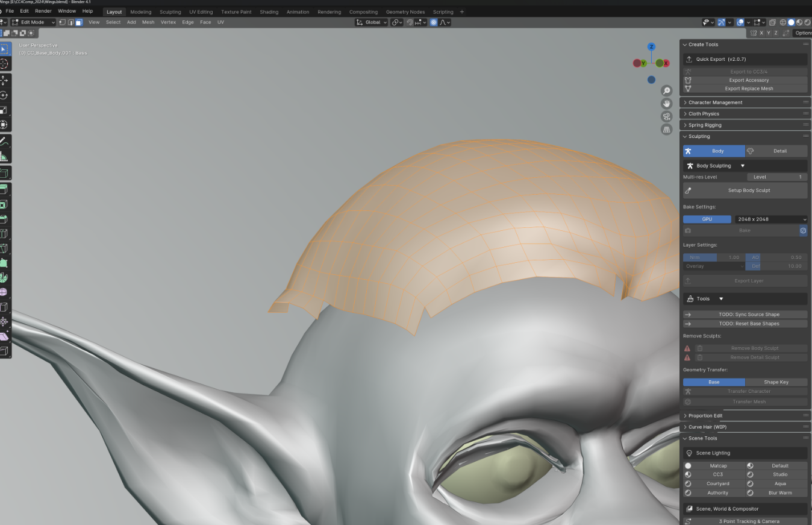812x525 pixels.
Task: Click the Export Accessory shirt icon button
Action: [746, 80]
